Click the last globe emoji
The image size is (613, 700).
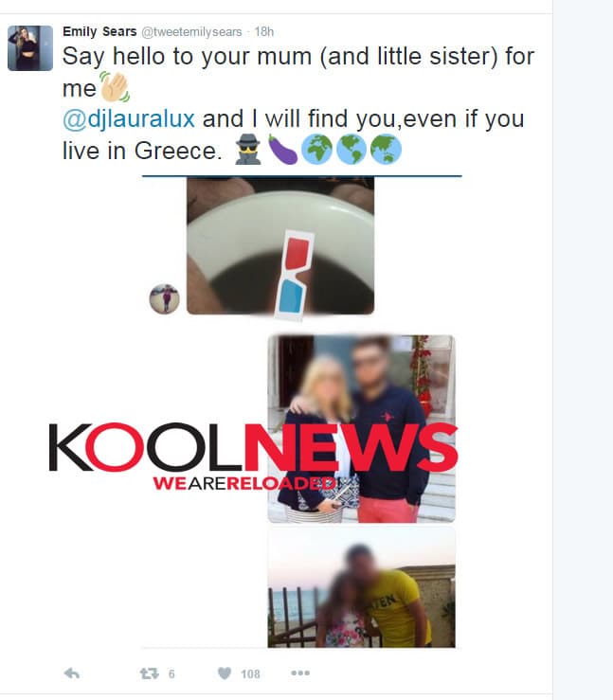pyautogui.click(x=386, y=150)
